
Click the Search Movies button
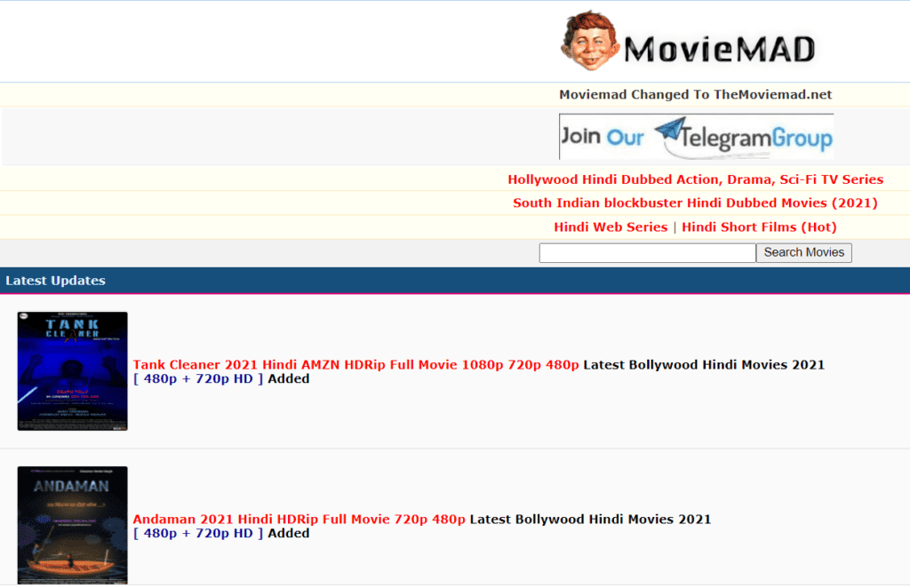pyautogui.click(x=803, y=253)
